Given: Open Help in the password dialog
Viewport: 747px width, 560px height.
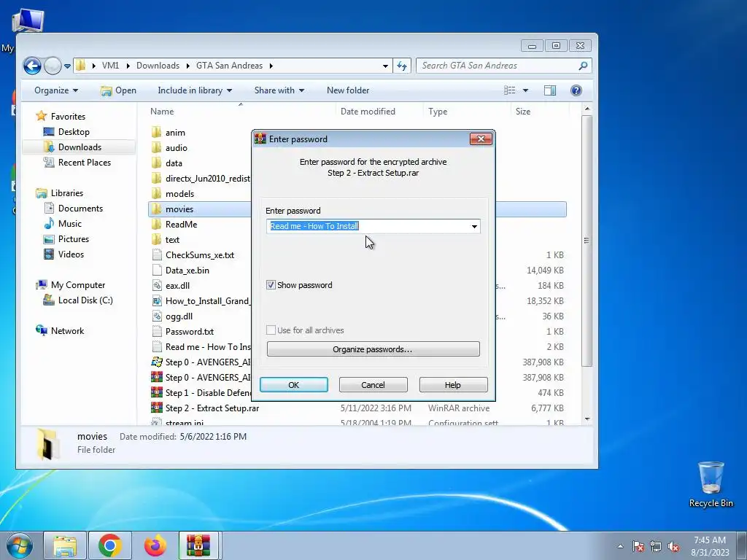Looking at the screenshot, I should point(453,385).
